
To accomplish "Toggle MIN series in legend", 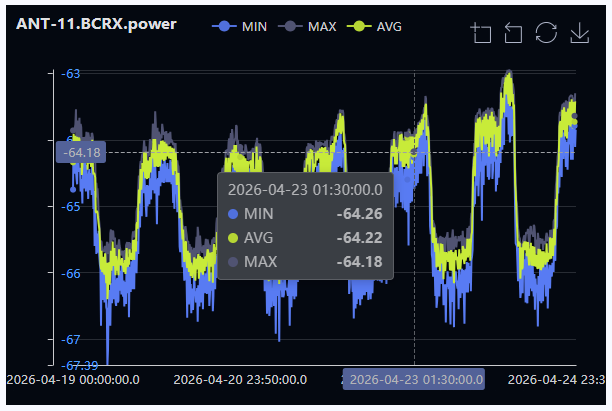I will 240,27.
